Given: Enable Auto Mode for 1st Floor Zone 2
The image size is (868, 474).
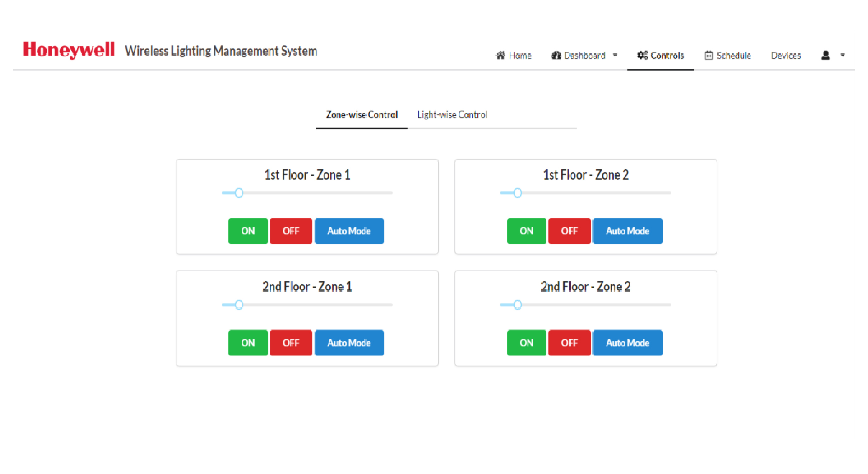Looking at the screenshot, I should [628, 231].
